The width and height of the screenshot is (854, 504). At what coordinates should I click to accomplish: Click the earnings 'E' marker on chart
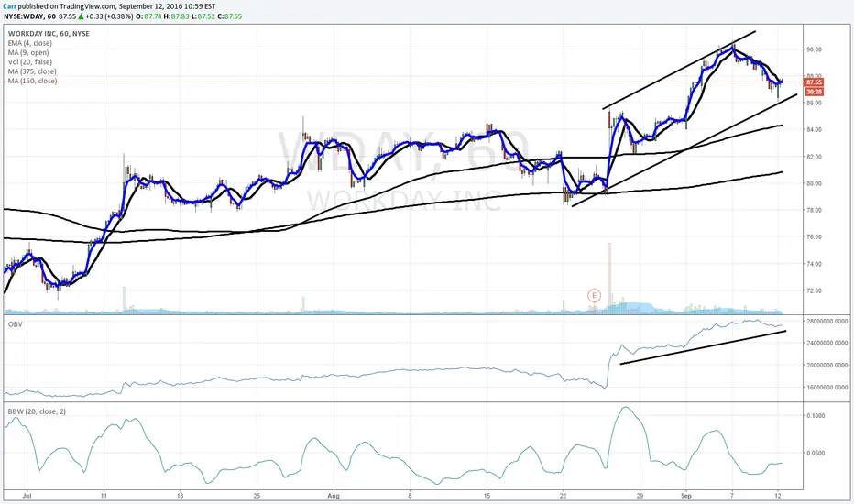[x=594, y=295]
